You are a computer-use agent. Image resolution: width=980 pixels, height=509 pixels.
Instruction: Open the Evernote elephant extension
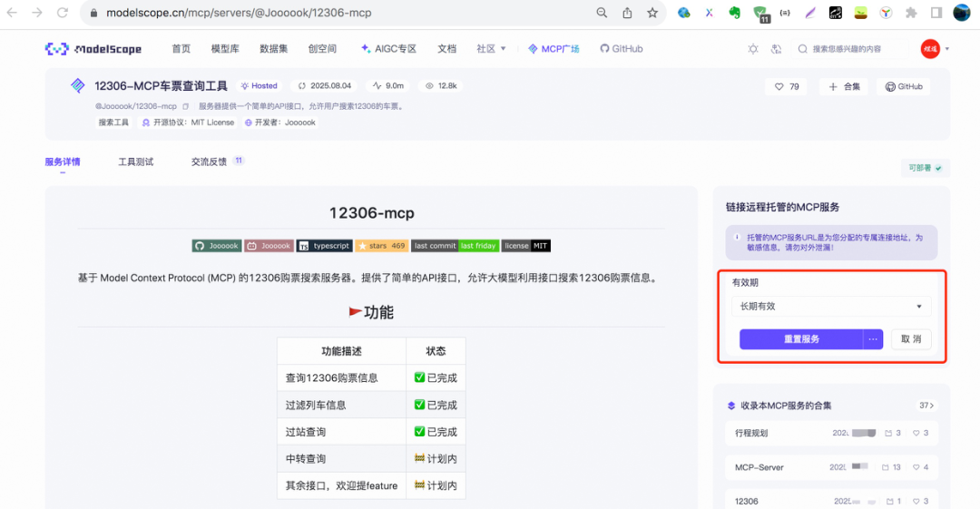[735, 13]
